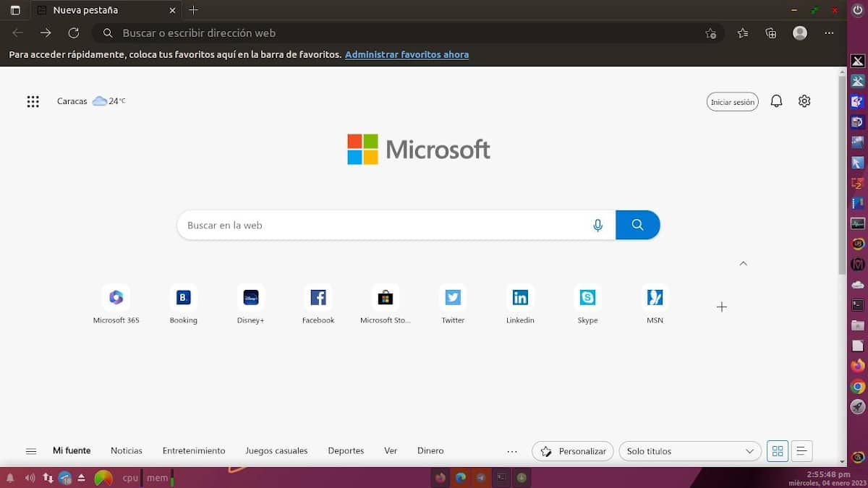868x488 pixels.
Task: Expand the Solo títulos dropdown
Action: click(x=689, y=451)
